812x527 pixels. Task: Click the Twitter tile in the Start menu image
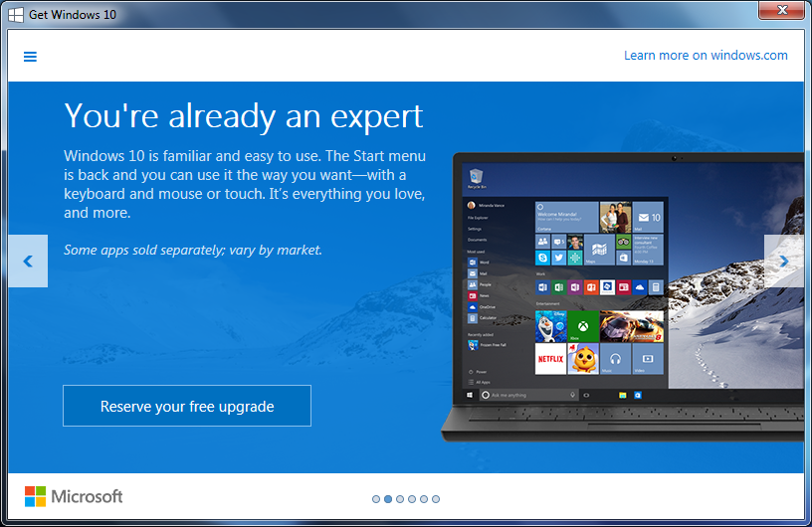pyautogui.click(x=559, y=259)
